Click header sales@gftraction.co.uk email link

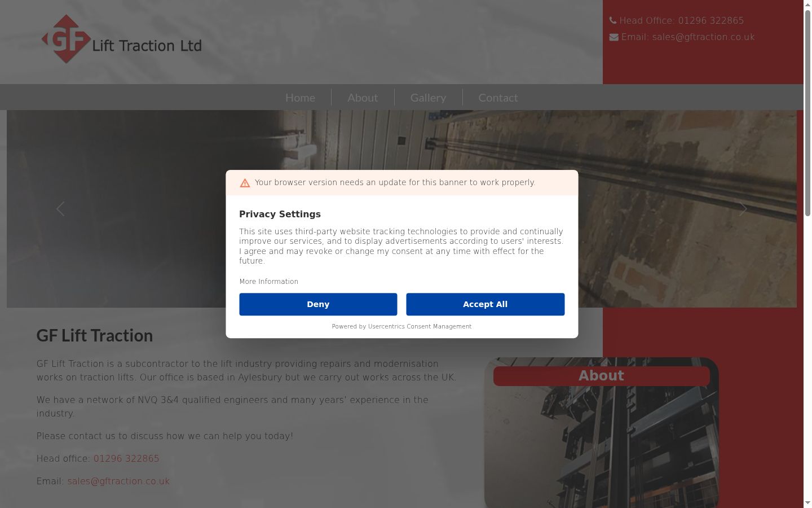(703, 37)
